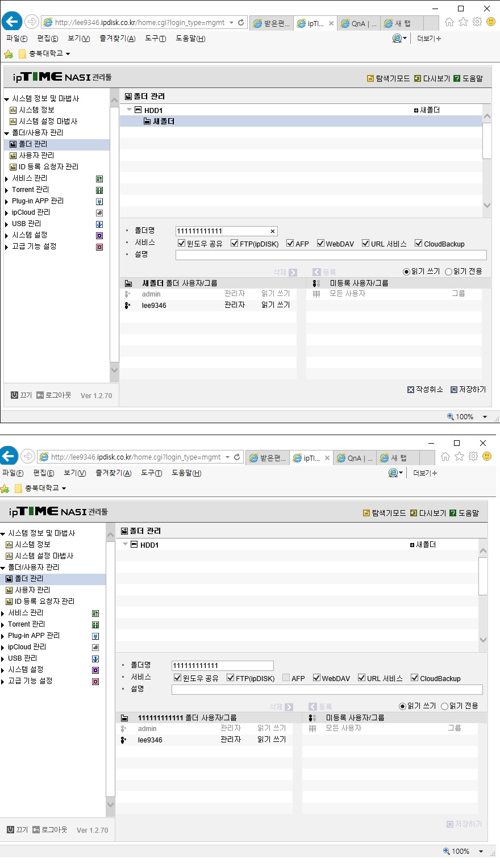Click the 끄기 power icon in upper window
Viewport: 500px width, 868px height.
click(x=15, y=395)
